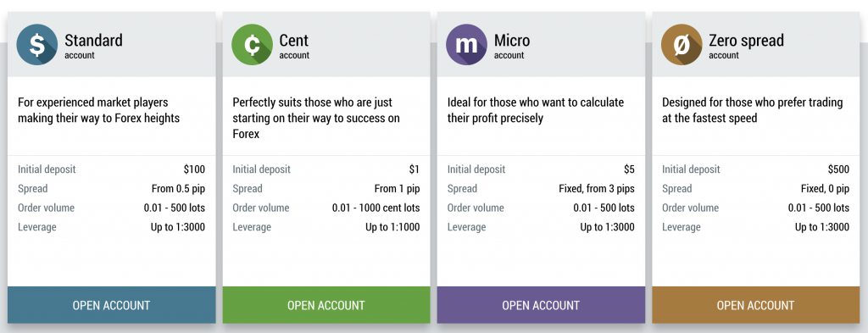This screenshot has height=333, width=868.
Task: Click the blue dollar sign Standard icon
Action: 37,45
